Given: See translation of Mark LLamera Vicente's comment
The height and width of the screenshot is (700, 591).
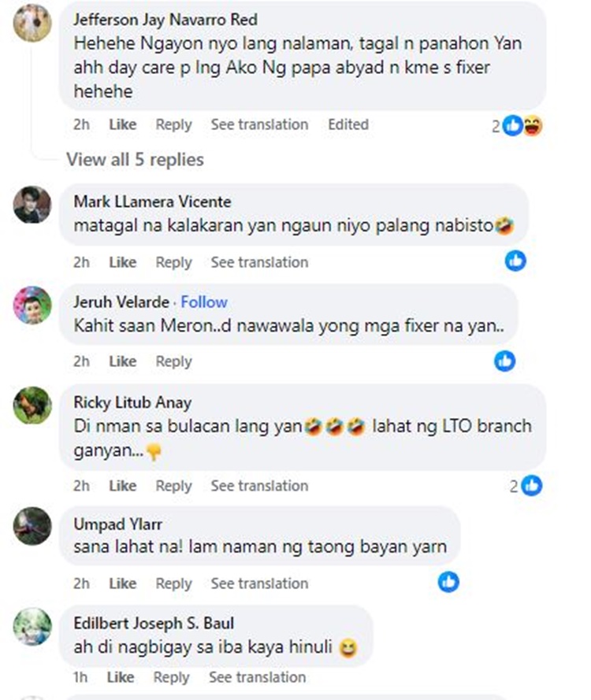Looking at the screenshot, I should (259, 262).
